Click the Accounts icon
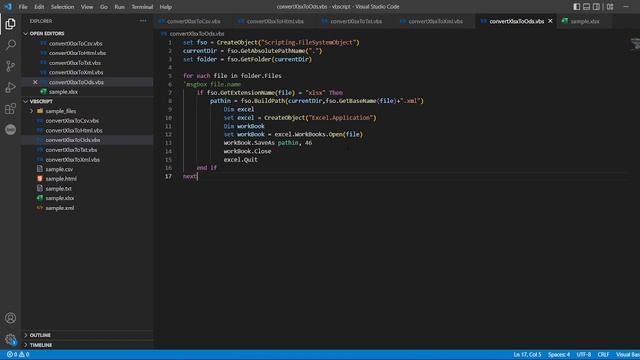640x360 pixels. [x=11, y=318]
